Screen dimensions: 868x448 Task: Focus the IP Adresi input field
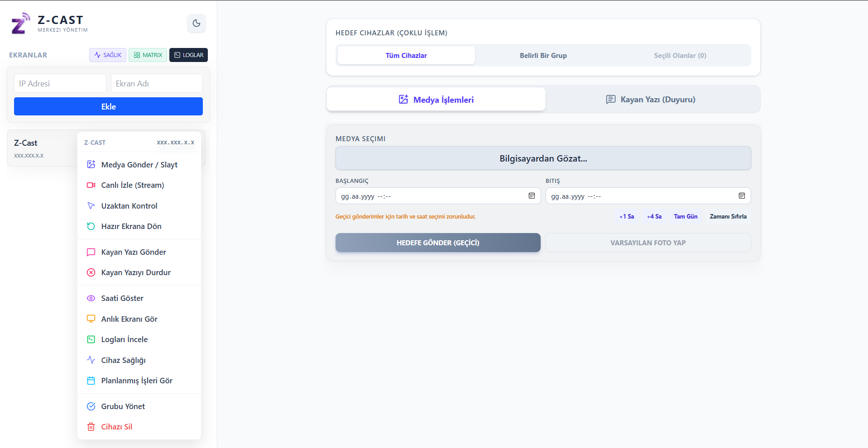click(60, 83)
